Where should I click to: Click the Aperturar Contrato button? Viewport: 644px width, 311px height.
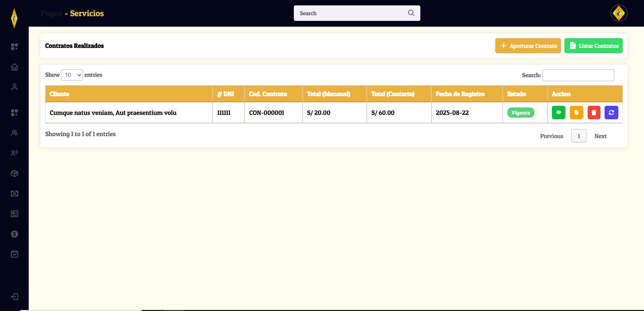click(528, 46)
